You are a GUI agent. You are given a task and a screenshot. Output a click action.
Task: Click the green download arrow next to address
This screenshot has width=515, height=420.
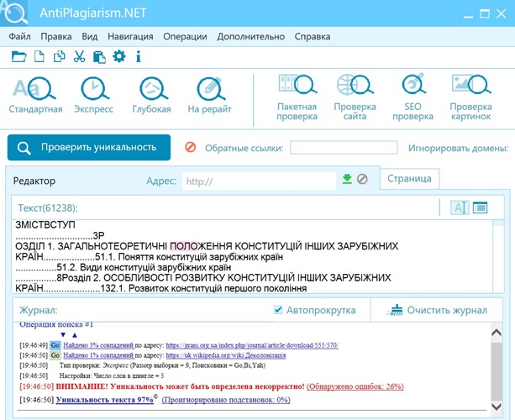347,179
